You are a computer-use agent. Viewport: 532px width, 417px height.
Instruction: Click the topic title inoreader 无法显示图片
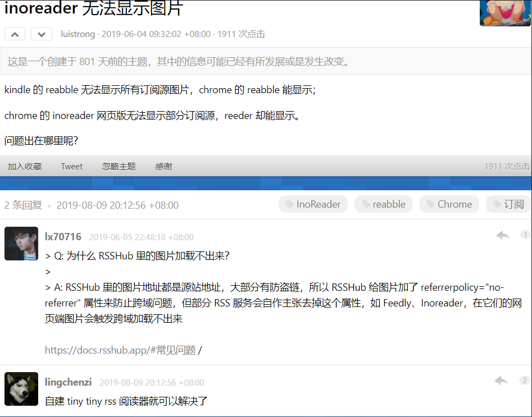click(x=94, y=8)
